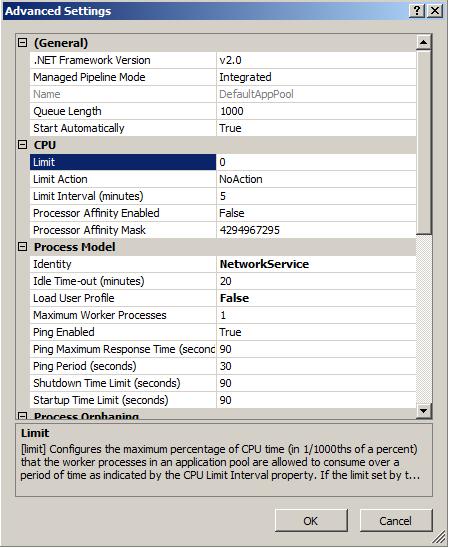Viewport: 449px width, 548px height.
Task: Edit the Shutdown Time Limit value 90
Action: click(x=316, y=383)
